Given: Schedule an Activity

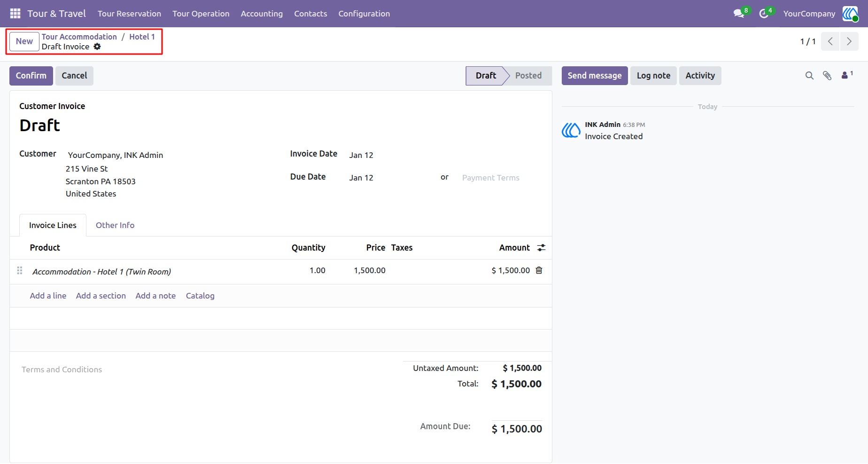Looking at the screenshot, I should 700,76.
